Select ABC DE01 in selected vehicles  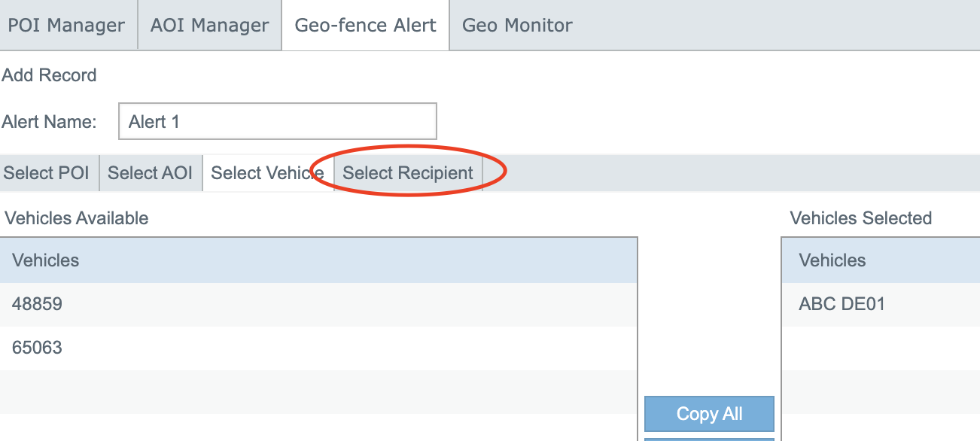842,304
